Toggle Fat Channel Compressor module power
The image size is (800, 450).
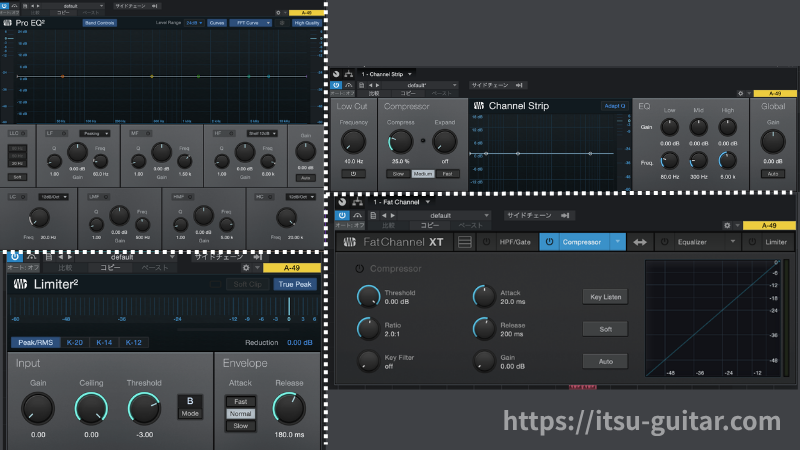click(x=549, y=242)
